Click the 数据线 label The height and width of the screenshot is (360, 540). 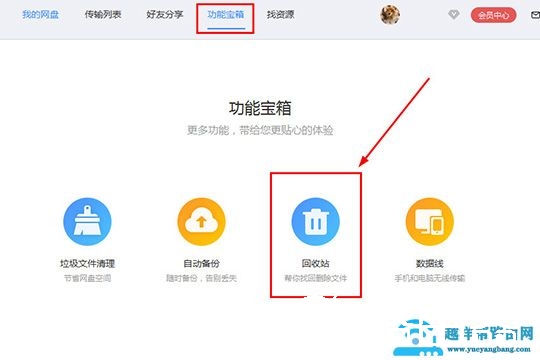pos(429,264)
